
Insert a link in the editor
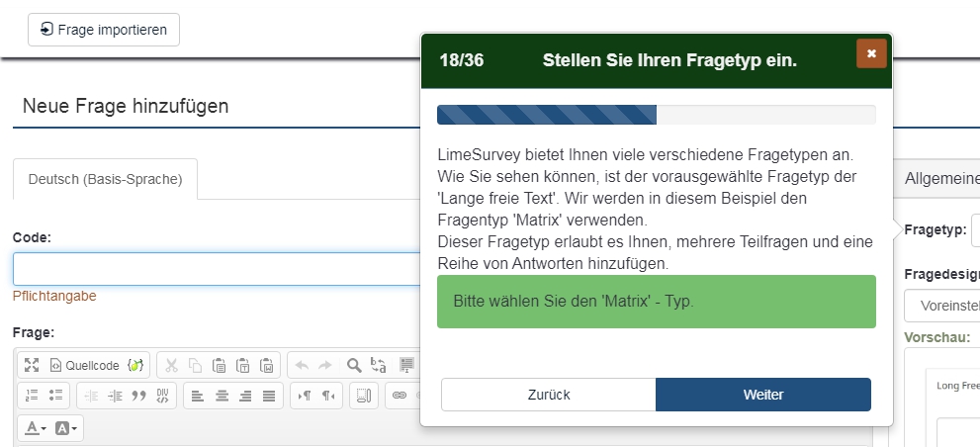[400, 396]
